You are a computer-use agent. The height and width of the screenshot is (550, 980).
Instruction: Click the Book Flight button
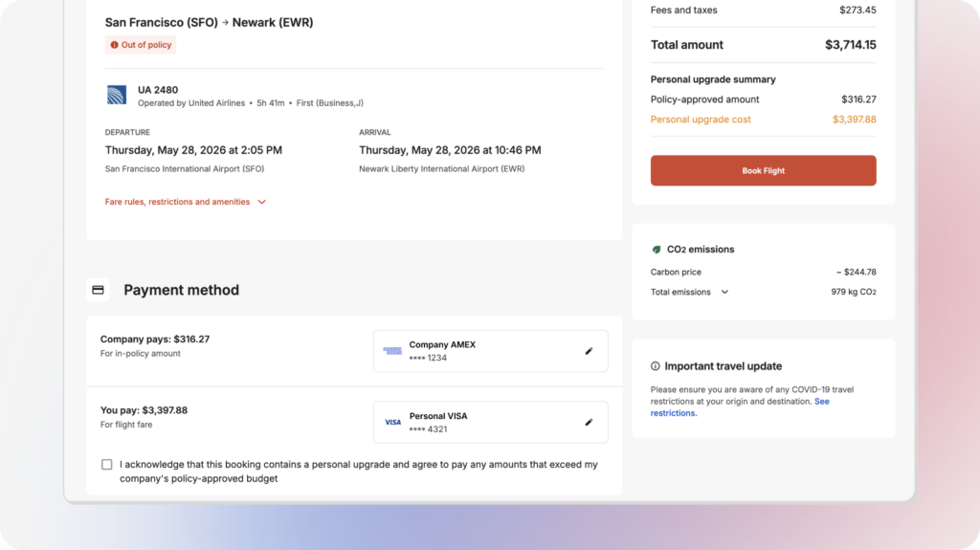pos(763,170)
